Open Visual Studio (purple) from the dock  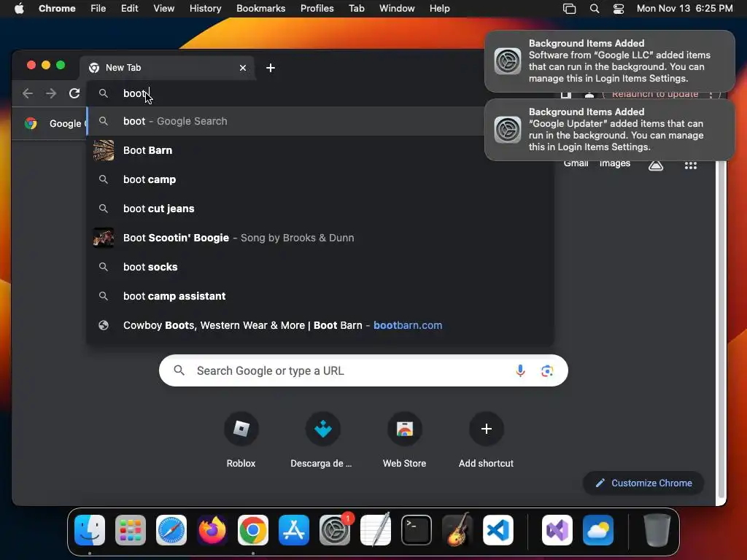coord(557,530)
